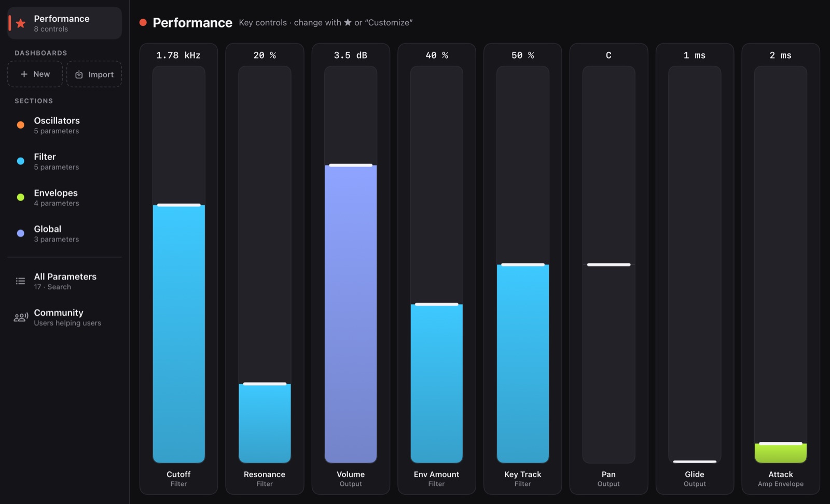Click the DASHBOARDS sidebar heading
830x504 pixels.
click(x=41, y=53)
